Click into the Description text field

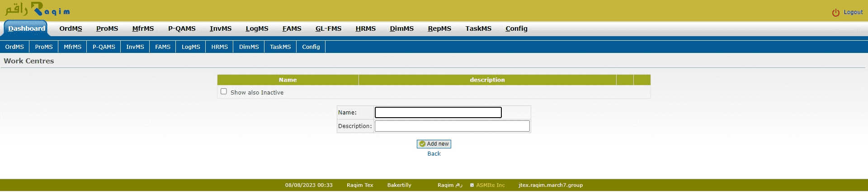tap(452, 126)
